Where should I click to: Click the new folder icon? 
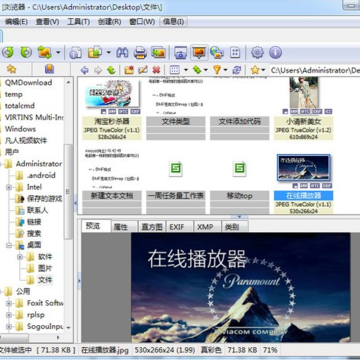pyautogui.click(x=129, y=70)
